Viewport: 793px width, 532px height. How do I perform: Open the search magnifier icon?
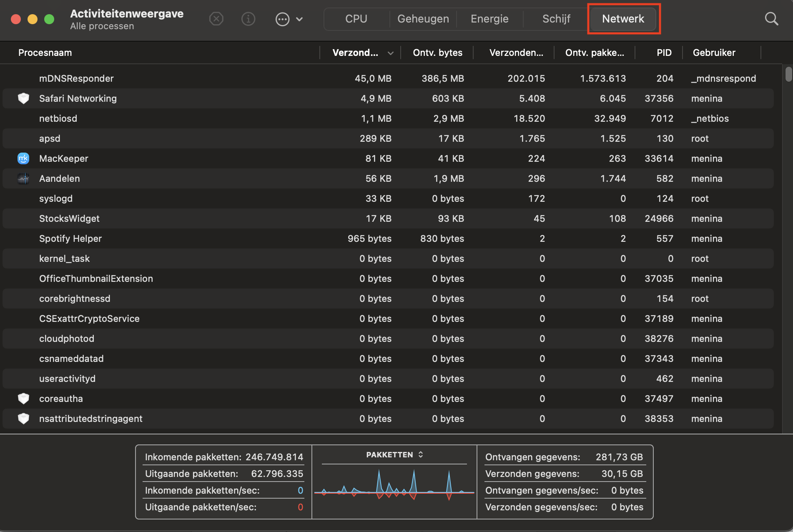coord(771,19)
